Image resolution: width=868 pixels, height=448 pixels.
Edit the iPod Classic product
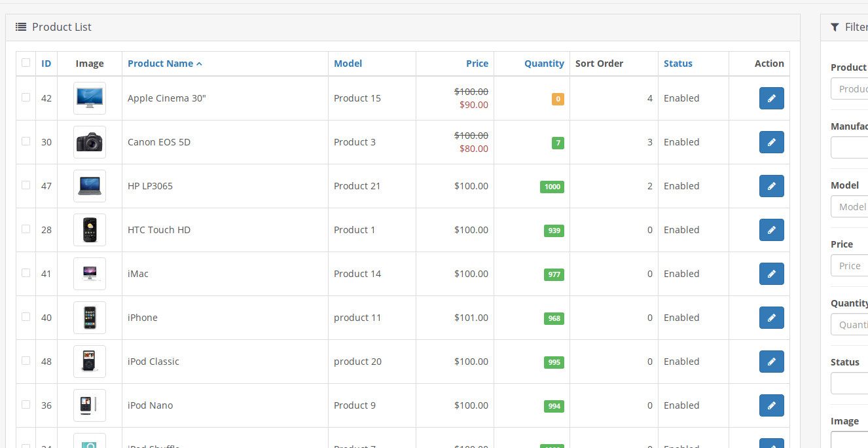pyautogui.click(x=771, y=362)
